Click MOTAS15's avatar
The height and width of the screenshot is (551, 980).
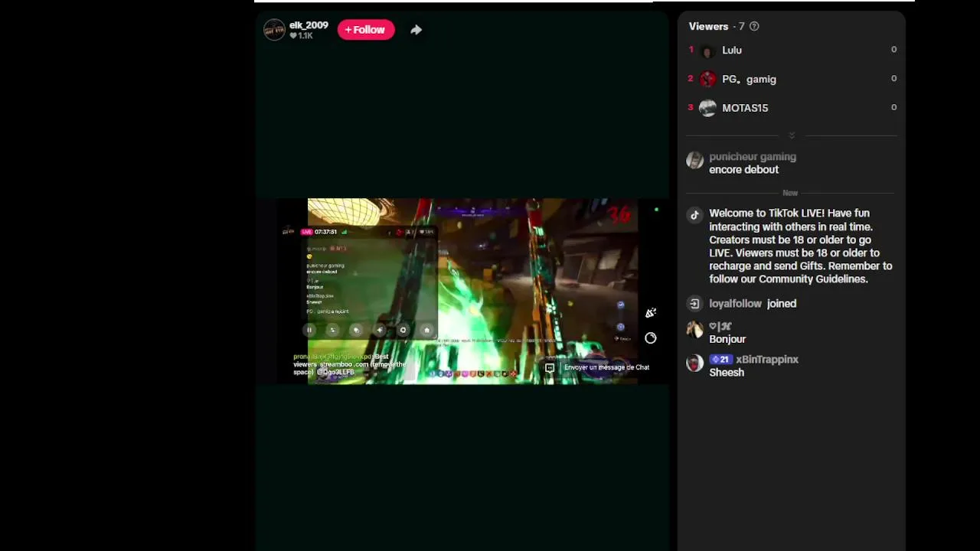coord(707,108)
